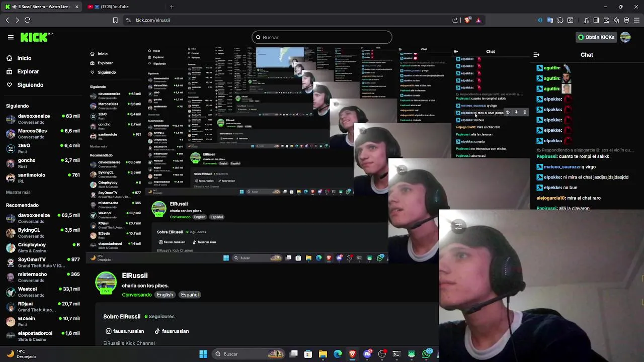Click the Español tag on outer page

190,295
